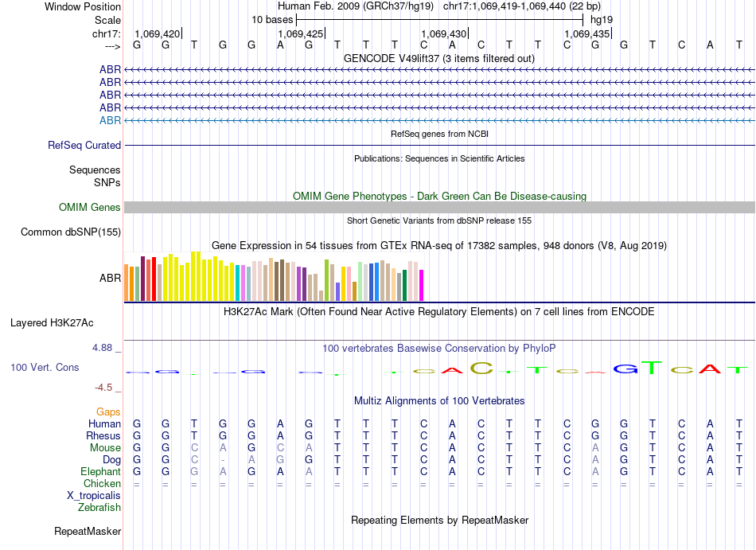
Task: Click the large olive C in conservation logo
Action: click(x=481, y=369)
